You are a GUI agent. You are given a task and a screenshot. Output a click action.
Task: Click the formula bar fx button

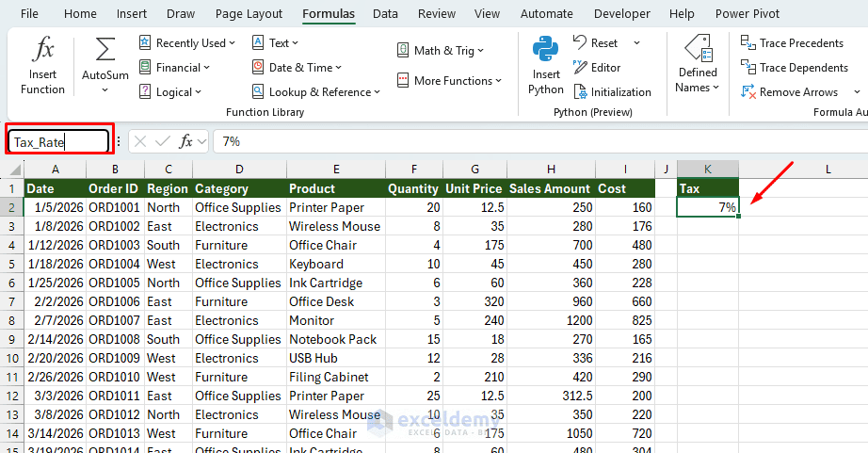185,142
